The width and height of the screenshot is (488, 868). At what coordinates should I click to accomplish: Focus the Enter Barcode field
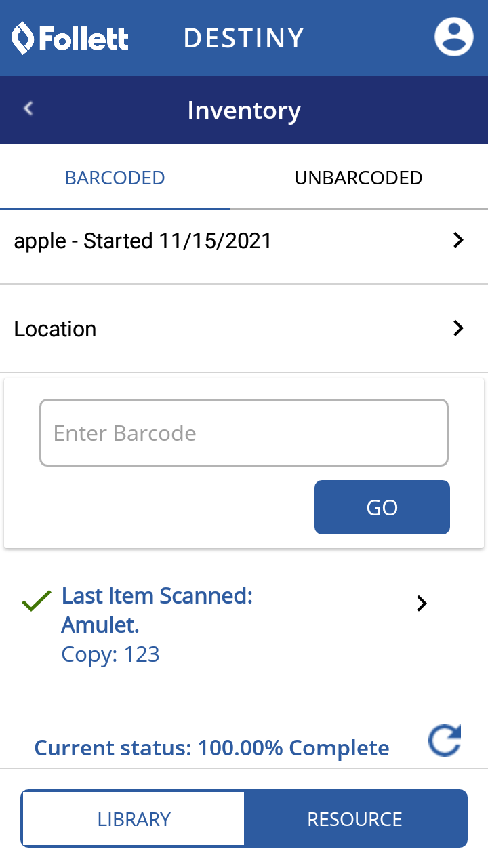pyautogui.click(x=244, y=433)
